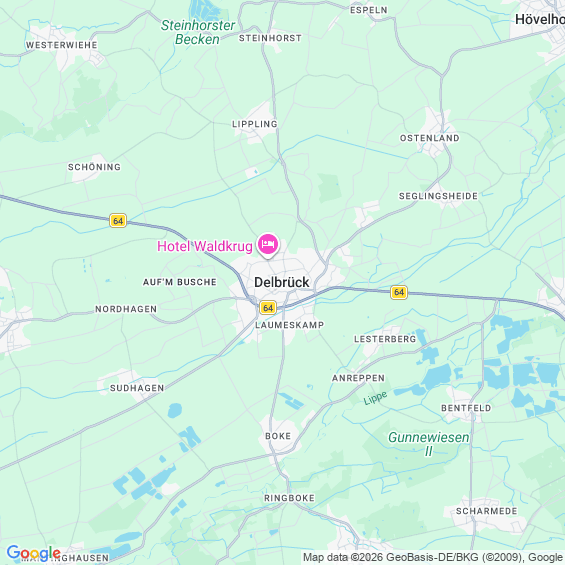Screen dimensions: 565x565
Task: Open the Google logo link
Action: tap(34, 553)
